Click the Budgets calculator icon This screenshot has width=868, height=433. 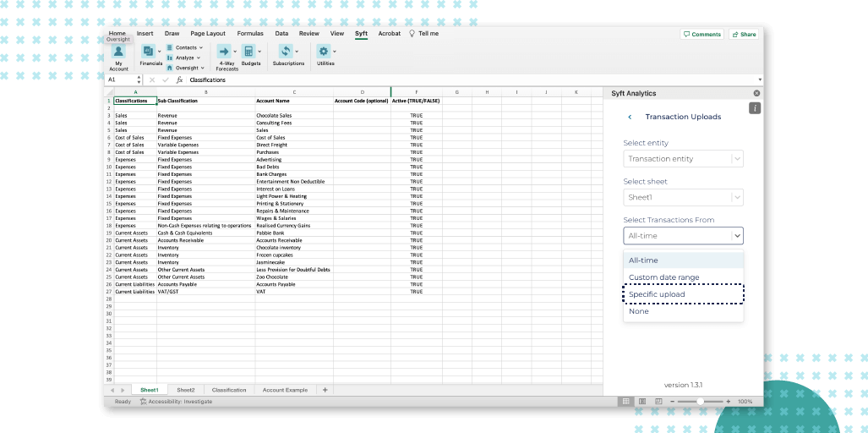pyautogui.click(x=248, y=52)
